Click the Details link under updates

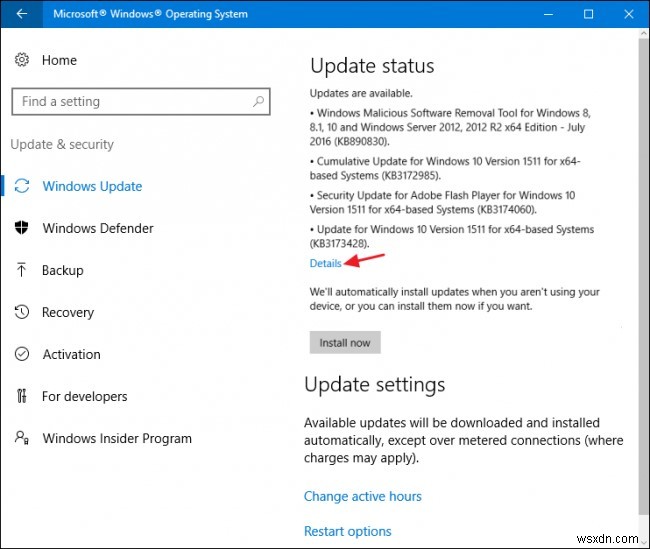coord(325,263)
